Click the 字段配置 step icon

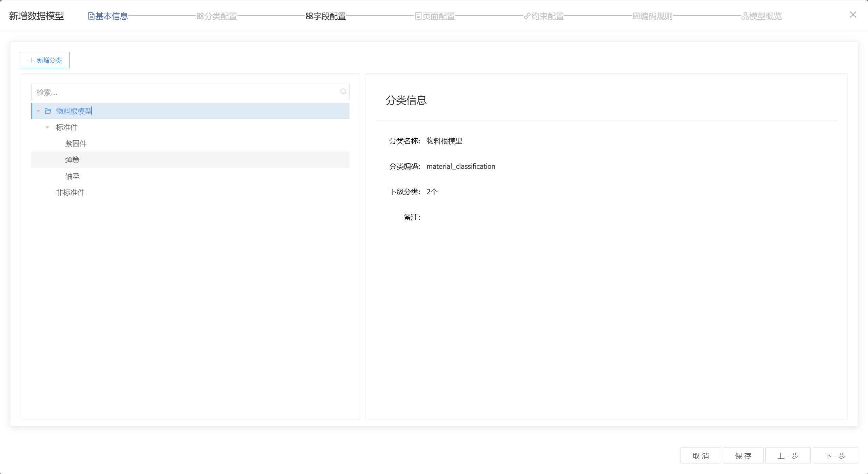click(309, 16)
